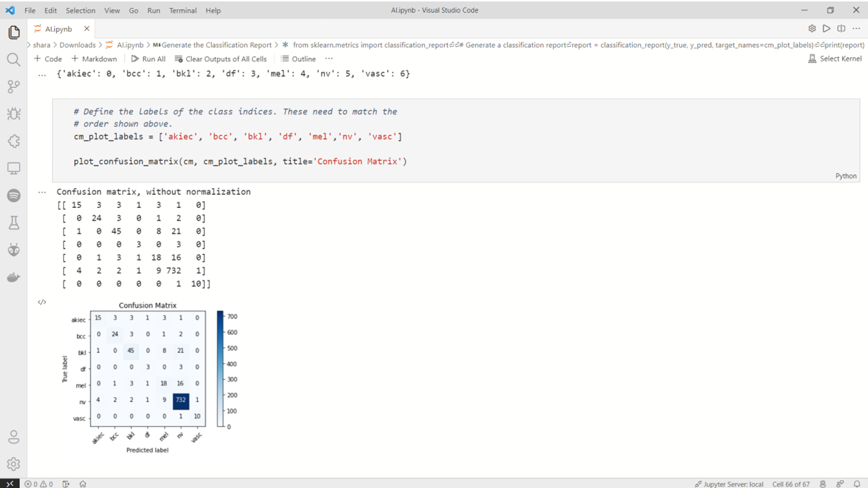Open the Help menu
Viewport: 868px width, 488px height.
pos(213,10)
